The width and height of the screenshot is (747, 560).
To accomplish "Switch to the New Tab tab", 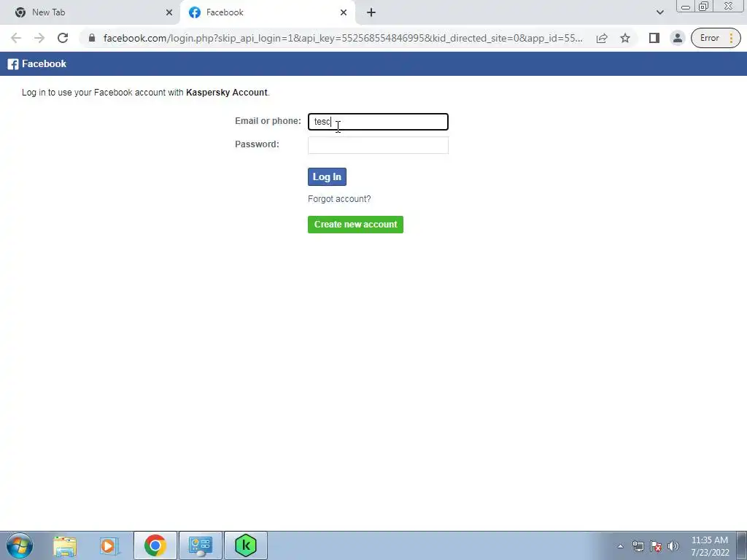I will pyautogui.click(x=90, y=12).
